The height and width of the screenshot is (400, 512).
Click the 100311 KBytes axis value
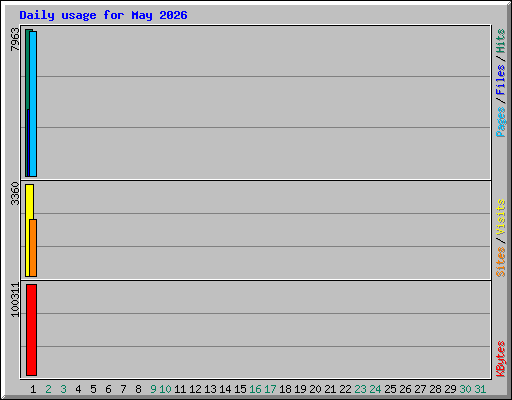[x=15, y=300]
